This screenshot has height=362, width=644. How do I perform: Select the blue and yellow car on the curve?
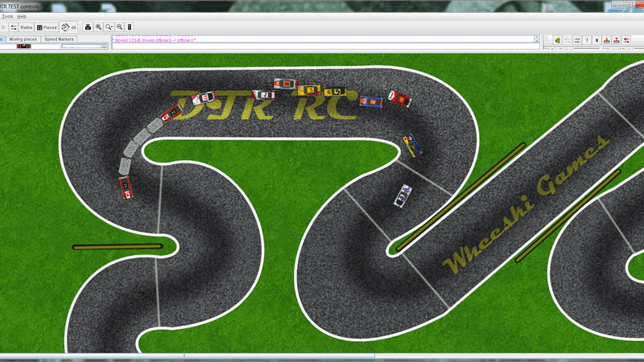point(412,146)
